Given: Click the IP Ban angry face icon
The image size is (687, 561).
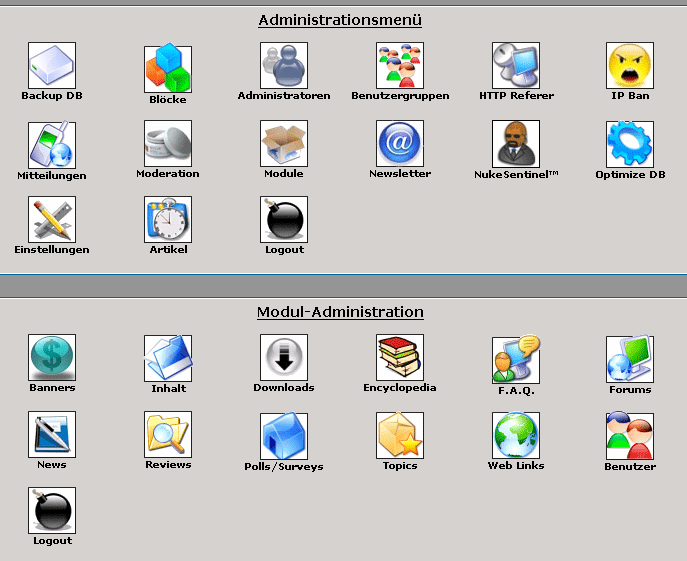Looking at the screenshot, I should pyautogui.click(x=630, y=65).
